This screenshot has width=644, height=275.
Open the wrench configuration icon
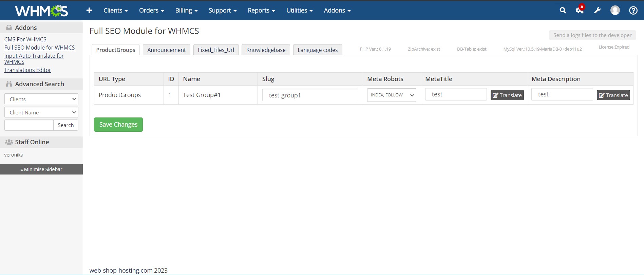(x=597, y=11)
